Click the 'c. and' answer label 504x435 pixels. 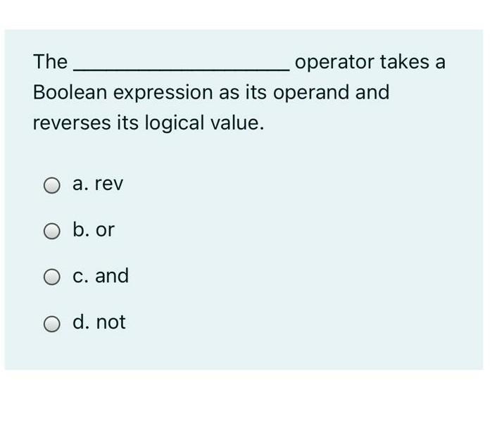101,275
